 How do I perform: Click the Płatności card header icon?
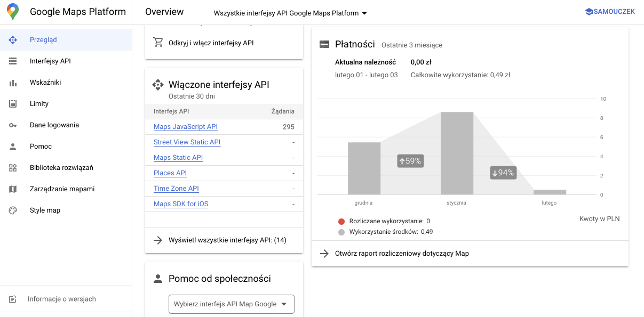point(324,44)
